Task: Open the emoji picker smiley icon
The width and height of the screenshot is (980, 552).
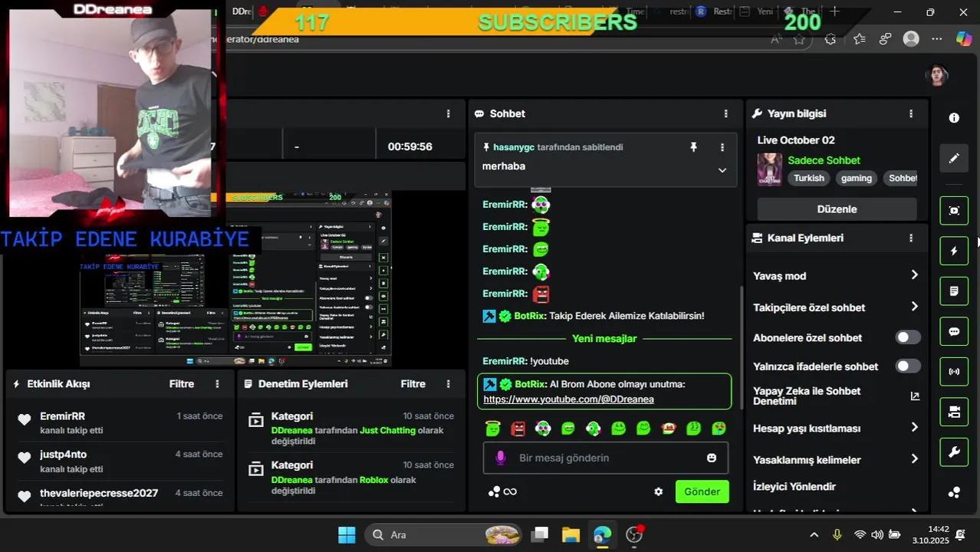Action: coord(712,458)
